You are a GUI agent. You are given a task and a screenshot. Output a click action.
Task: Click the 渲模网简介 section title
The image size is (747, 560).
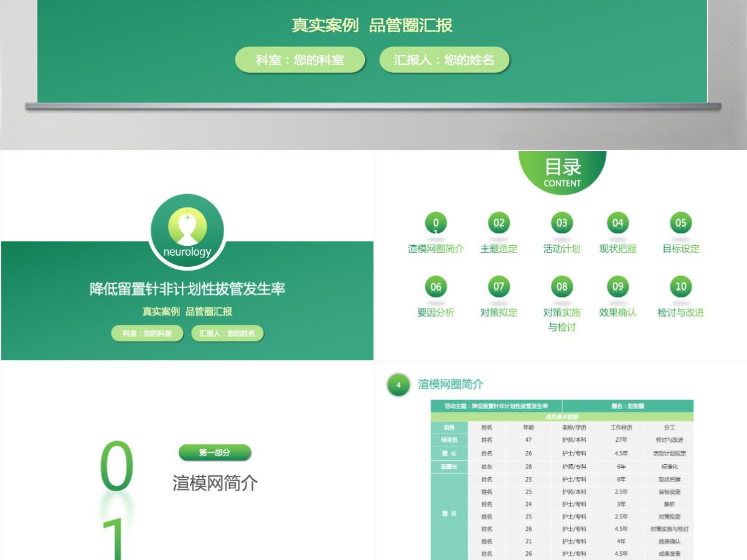tap(215, 483)
